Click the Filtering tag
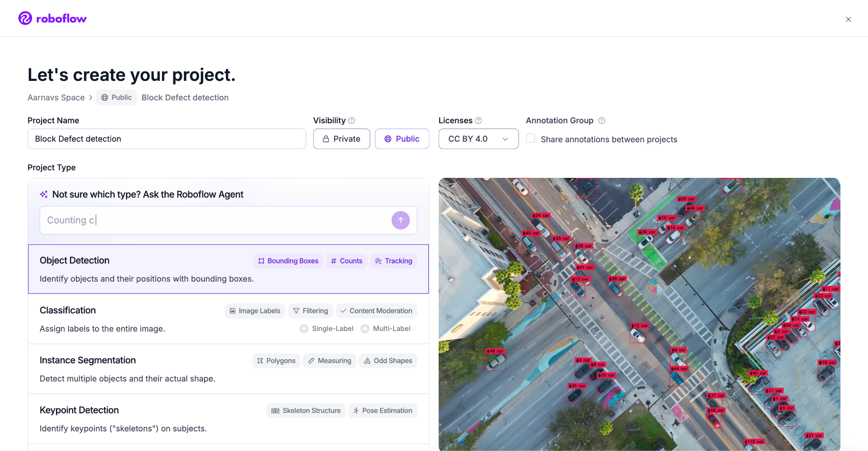Image resolution: width=868 pixels, height=451 pixels. pyautogui.click(x=310, y=311)
